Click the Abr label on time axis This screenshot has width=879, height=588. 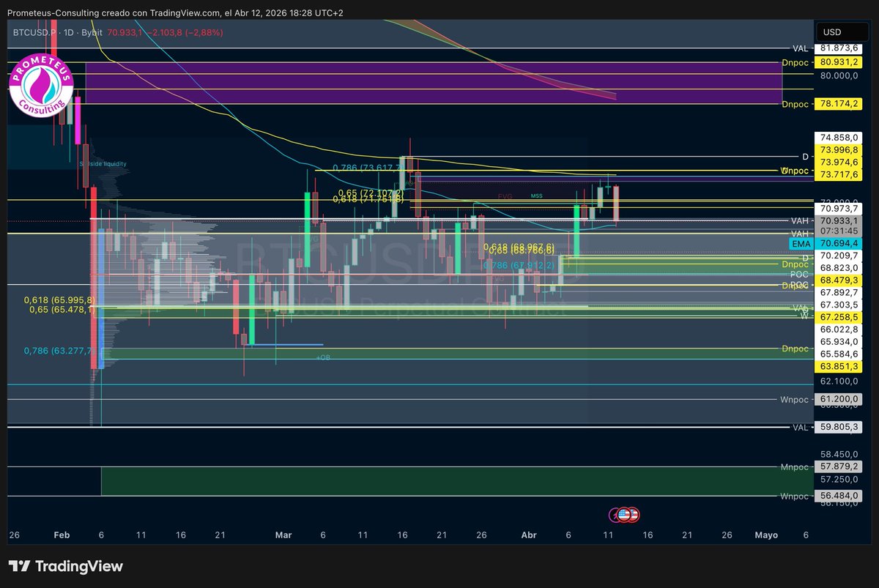pyautogui.click(x=528, y=535)
